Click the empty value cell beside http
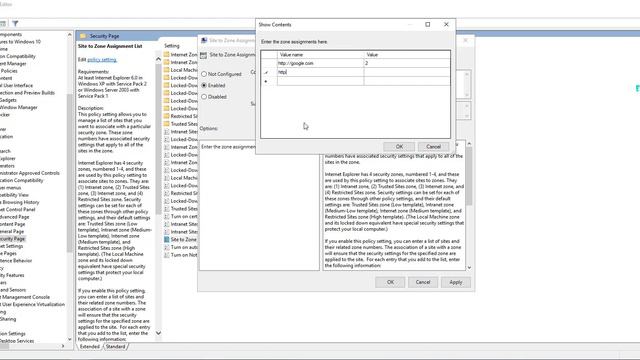 click(407, 72)
